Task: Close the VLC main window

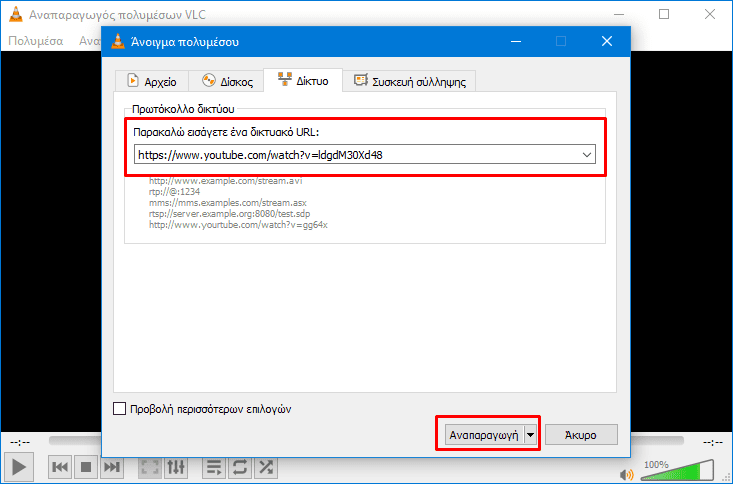Action: tap(710, 14)
